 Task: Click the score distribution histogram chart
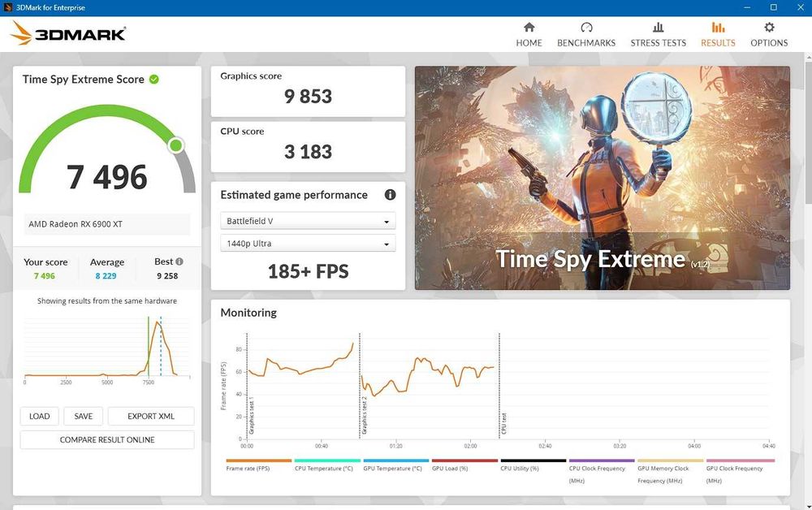107,349
